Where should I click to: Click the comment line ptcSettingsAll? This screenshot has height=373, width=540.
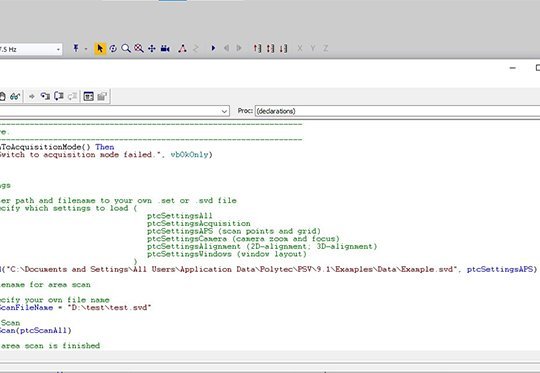[180, 216]
